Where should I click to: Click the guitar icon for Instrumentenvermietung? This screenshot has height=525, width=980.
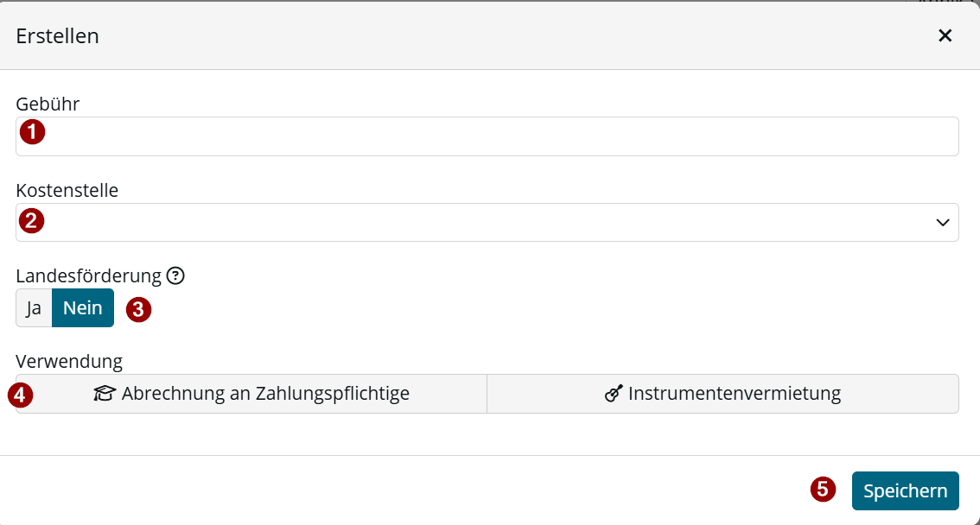[x=614, y=393]
